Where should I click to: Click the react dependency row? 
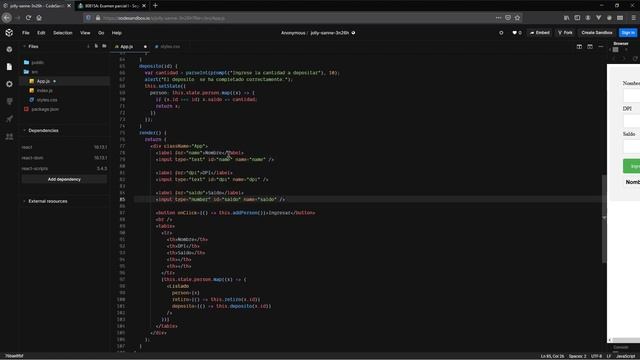(x=64, y=147)
